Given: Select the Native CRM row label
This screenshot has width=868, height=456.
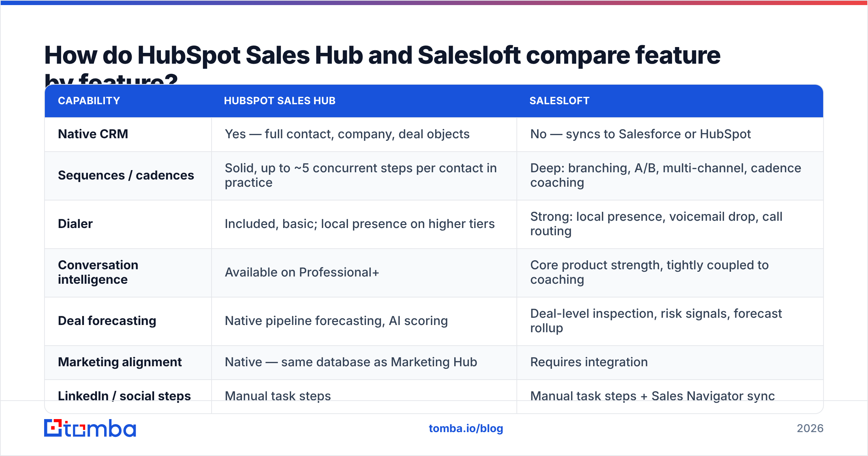Looking at the screenshot, I should (93, 134).
